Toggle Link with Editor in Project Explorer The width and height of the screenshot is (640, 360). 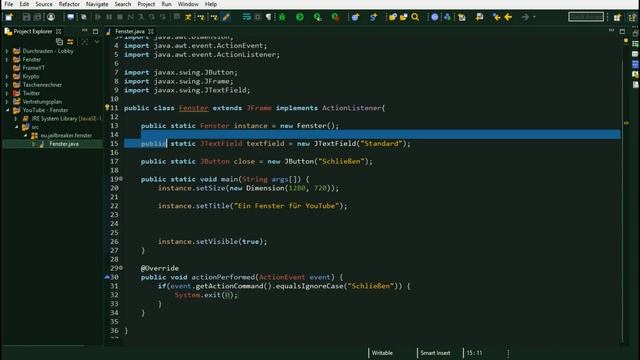click(x=71, y=42)
